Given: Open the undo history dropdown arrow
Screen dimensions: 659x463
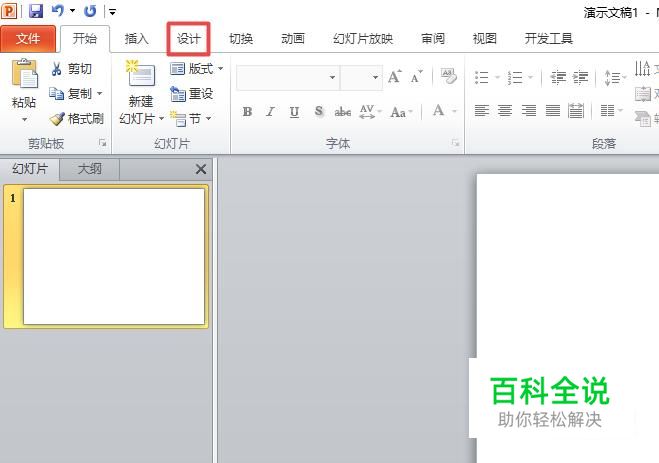Looking at the screenshot, I should 72,11.
